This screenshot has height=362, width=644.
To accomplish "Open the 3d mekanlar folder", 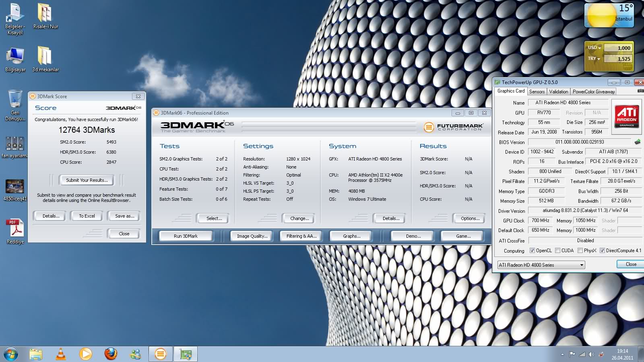I will 45,60.
